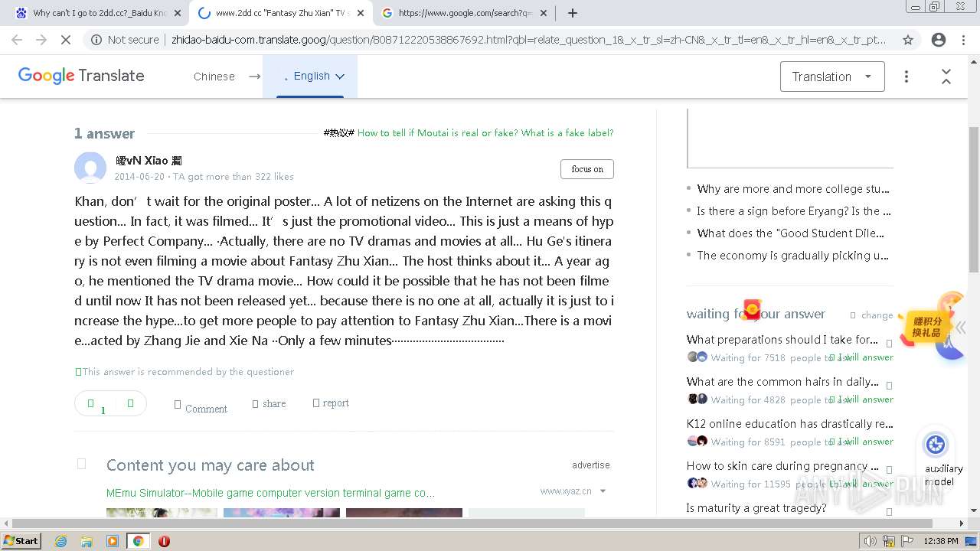Click the taskbar clock showing 12:38 PM
980x551 pixels.
click(x=941, y=541)
